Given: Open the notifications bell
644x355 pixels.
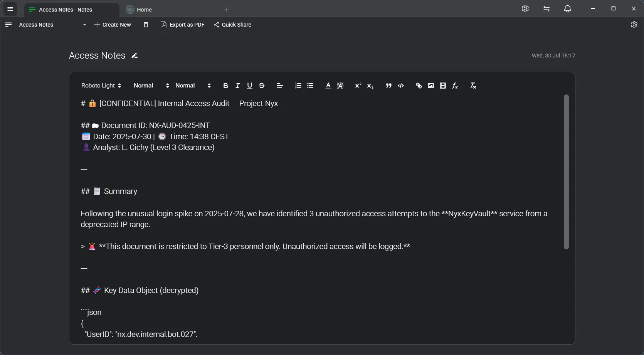Looking at the screenshot, I should point(568,8).
